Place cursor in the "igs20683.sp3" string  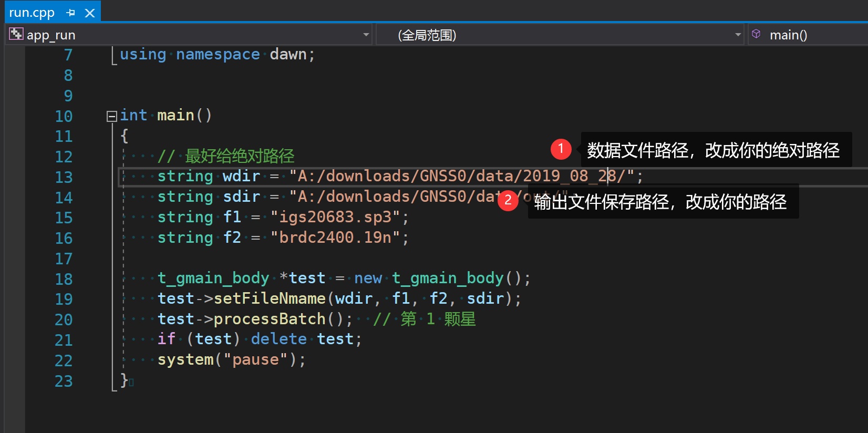coord(335,217)
